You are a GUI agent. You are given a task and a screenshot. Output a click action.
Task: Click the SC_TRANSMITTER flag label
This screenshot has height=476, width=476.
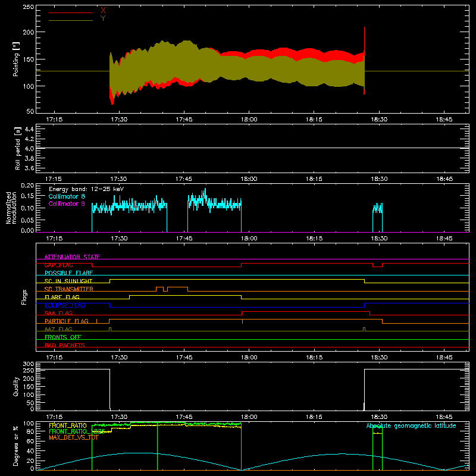[69, 289]
